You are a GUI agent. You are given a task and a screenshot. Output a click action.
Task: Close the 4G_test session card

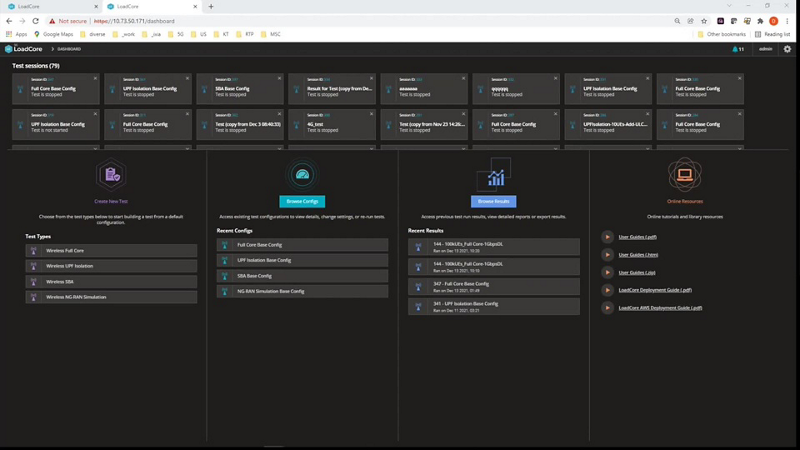click(371, 114)
